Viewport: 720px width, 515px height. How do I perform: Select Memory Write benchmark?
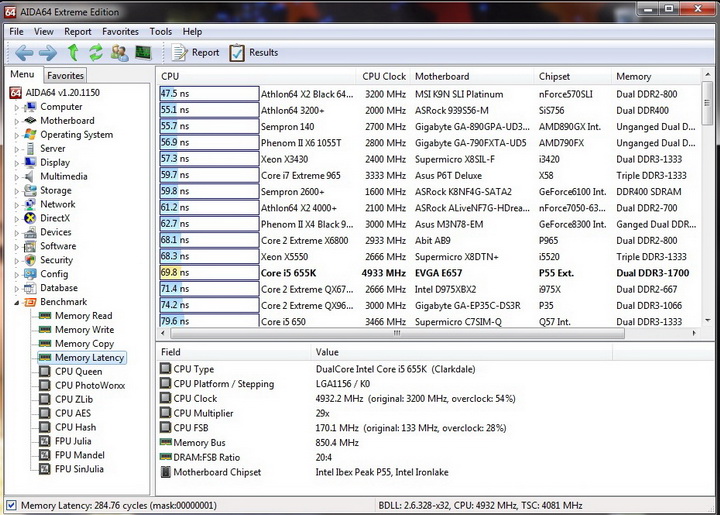84,330
